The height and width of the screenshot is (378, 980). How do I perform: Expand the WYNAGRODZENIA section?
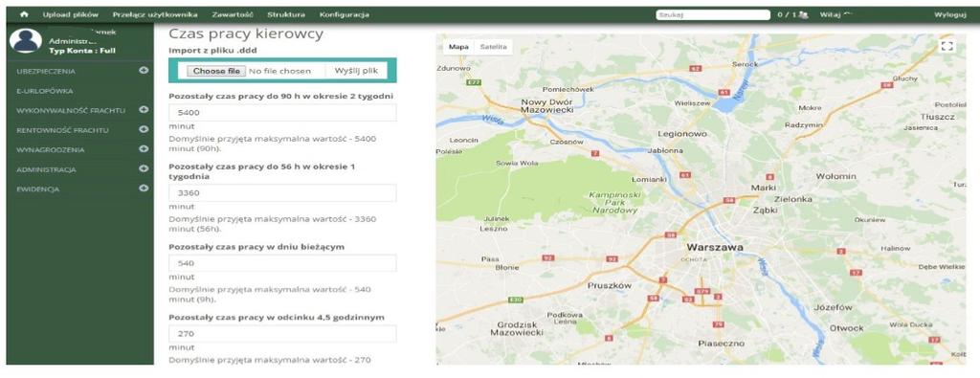(x=144, y=148)
